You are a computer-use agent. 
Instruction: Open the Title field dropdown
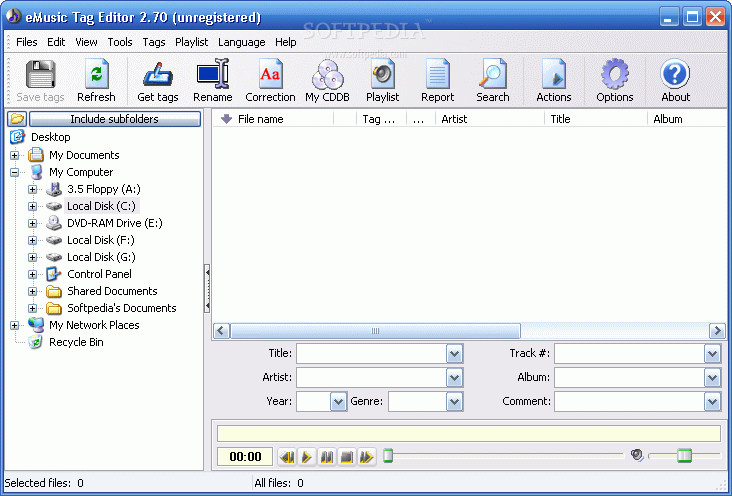pyautogui.click(x=454, y=354)
